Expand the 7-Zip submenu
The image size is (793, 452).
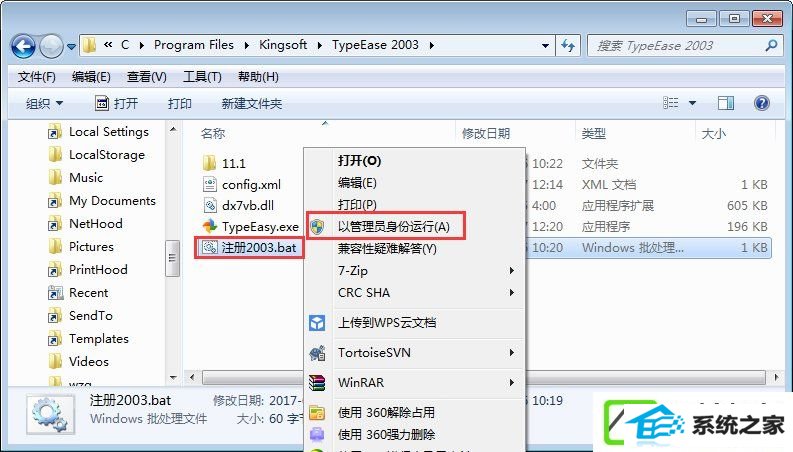point(427,270)
